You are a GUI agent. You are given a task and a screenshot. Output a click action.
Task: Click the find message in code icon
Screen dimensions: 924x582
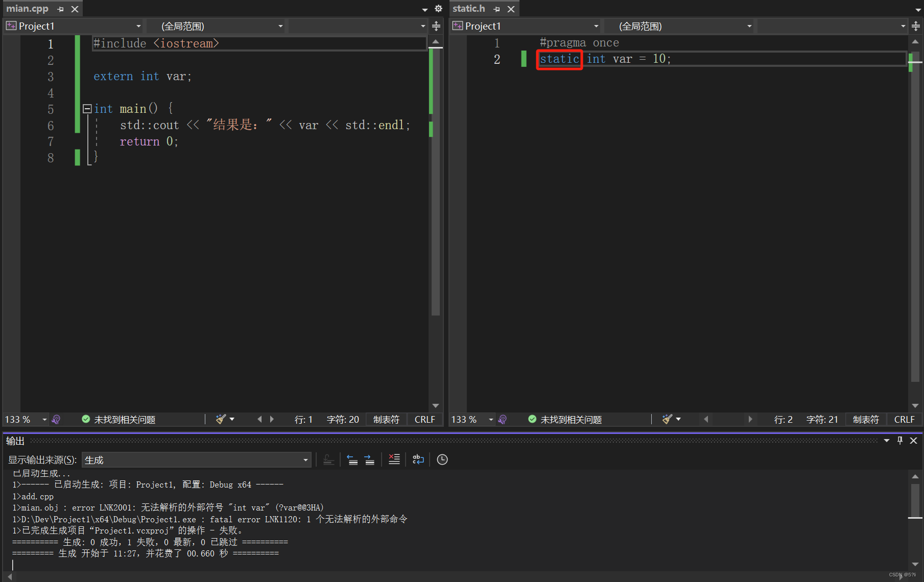[328, 460]
